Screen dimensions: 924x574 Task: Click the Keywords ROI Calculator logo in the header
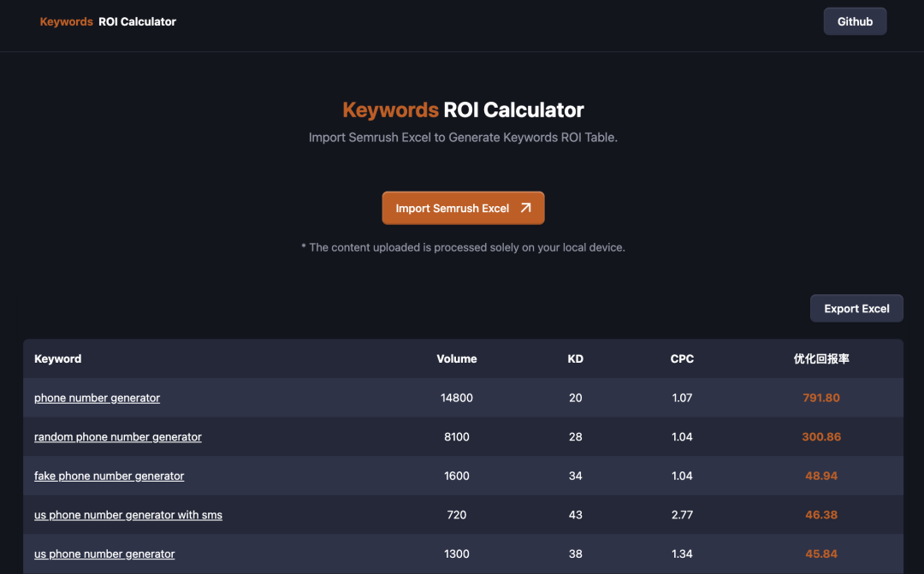(x=108, y=21)
